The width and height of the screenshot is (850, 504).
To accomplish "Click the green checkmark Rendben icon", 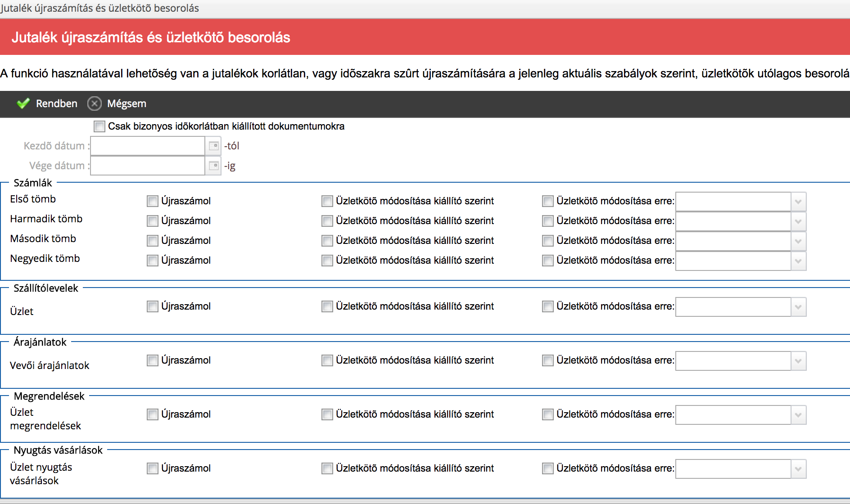I will pos(23,104).
